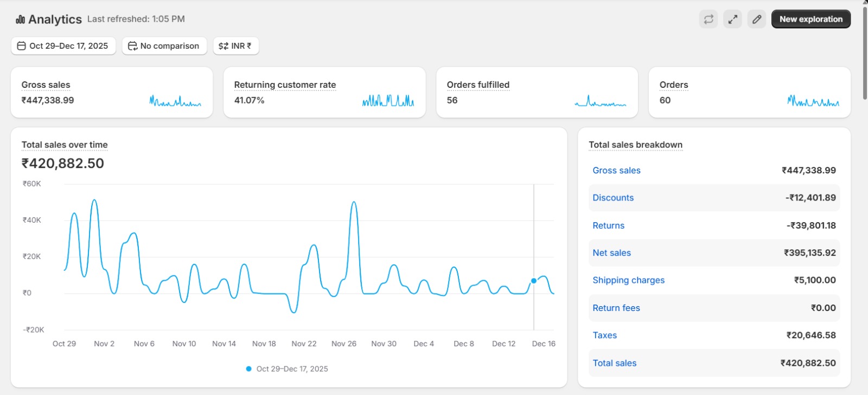Viewport: 868px width, 395px height.
Task: Toggle the Oct 29–Dec 17, 2025 chart legend
Action: [287, 369]
